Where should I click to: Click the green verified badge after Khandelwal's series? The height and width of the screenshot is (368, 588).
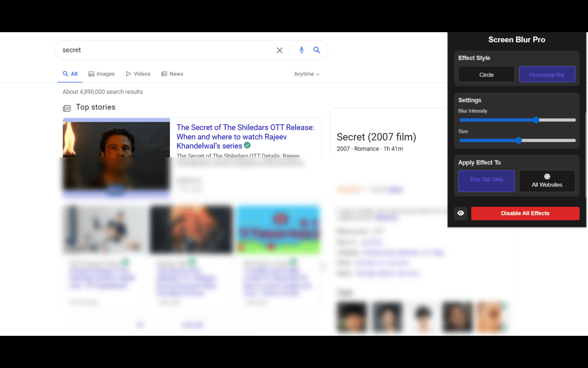click(247, 145)
